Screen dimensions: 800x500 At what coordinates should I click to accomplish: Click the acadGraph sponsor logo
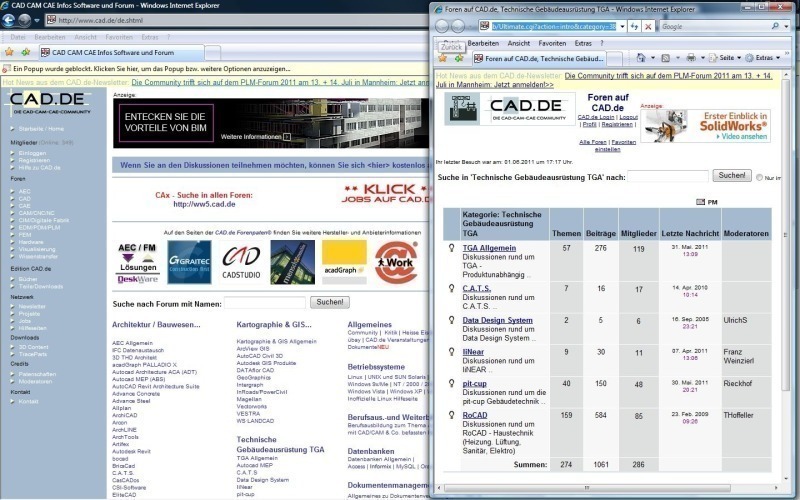coord(344,262)
